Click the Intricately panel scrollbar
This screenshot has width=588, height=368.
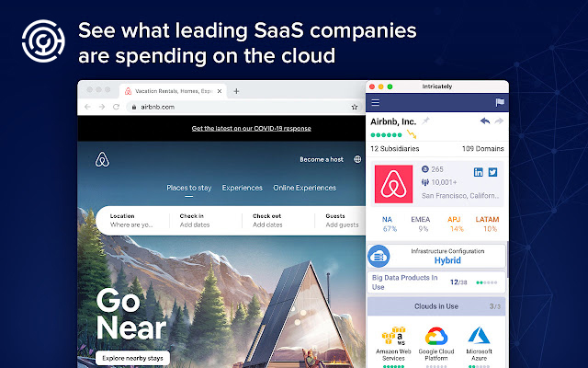pyautogui.click(x=507, y=259)
